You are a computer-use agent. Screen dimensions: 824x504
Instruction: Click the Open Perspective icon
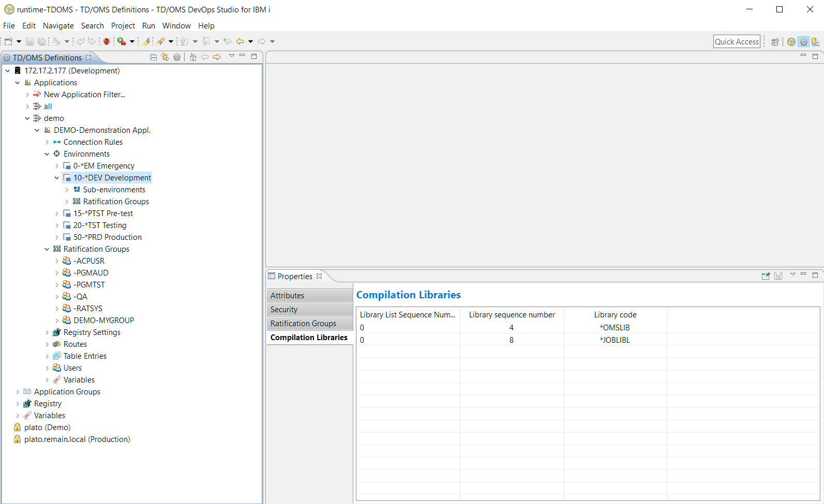[x=775, y=42]
